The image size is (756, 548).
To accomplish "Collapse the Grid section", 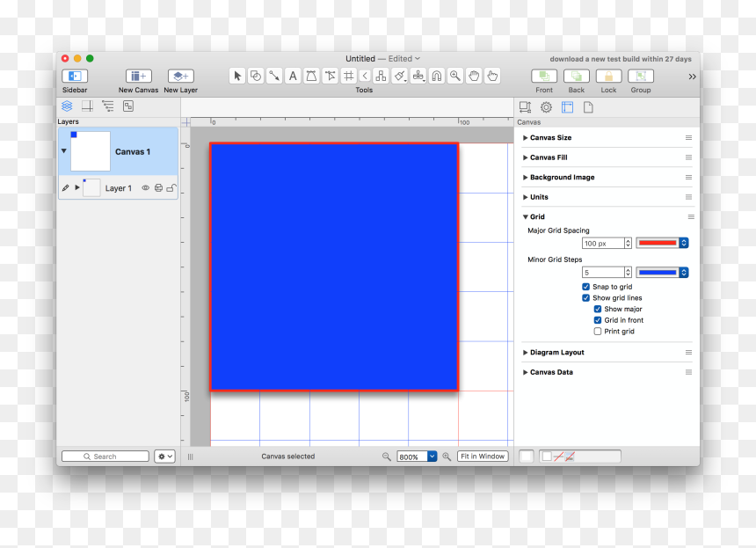I will [525, 216].
